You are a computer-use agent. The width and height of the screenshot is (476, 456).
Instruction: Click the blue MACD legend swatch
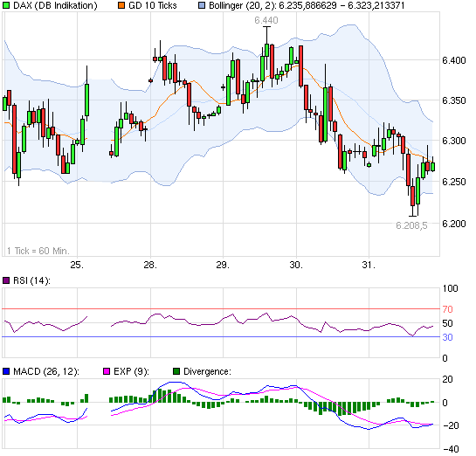click(6, 371)
